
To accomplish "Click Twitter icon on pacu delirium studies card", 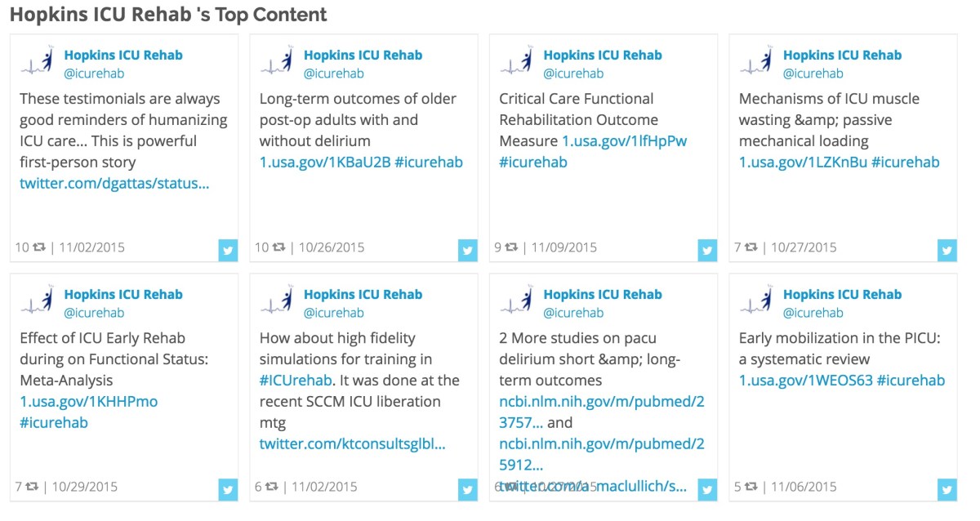I will coord(707,490).
